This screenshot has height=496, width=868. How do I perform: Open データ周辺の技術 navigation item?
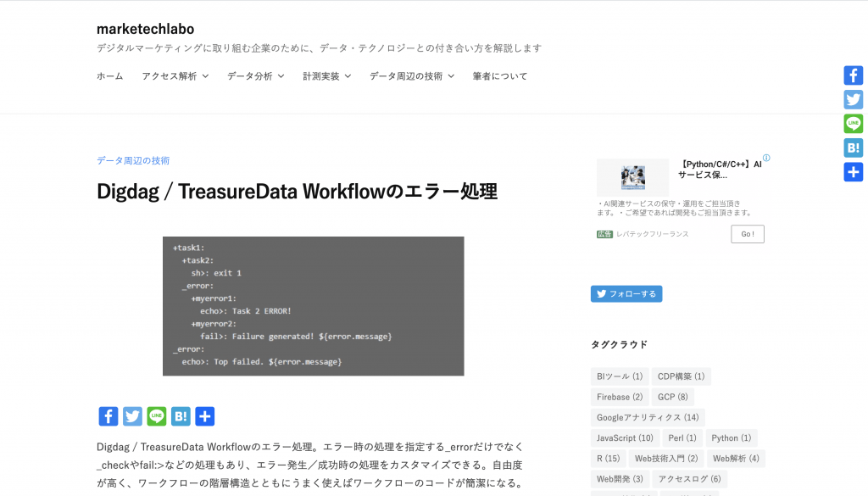point(406,76)
